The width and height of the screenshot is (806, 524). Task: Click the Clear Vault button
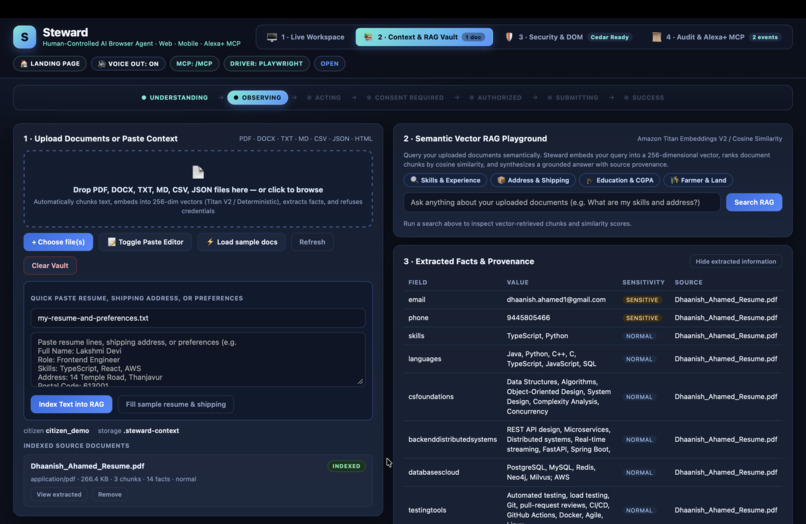click(50, 266)
